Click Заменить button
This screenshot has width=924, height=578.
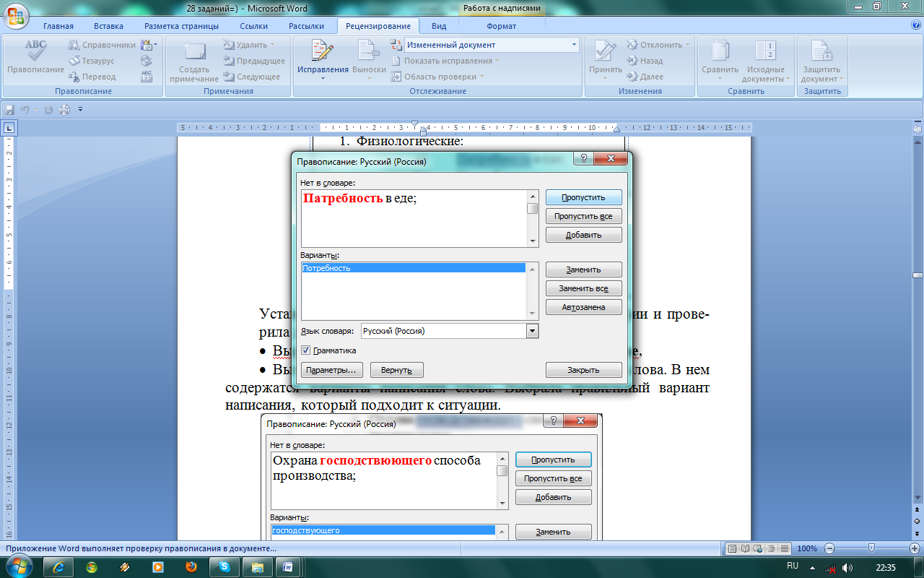tap(583, 269)
